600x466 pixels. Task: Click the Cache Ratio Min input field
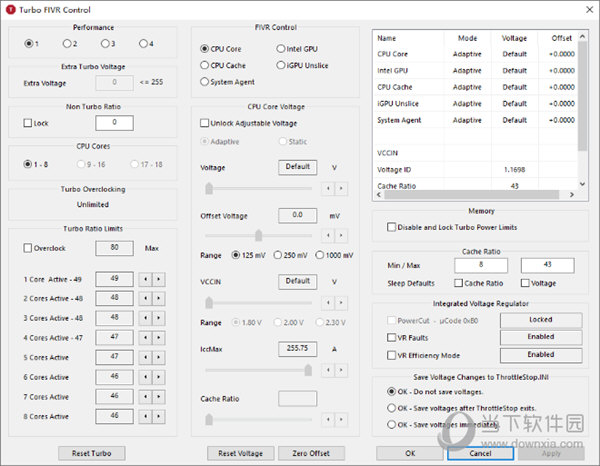tap(481, 265)
